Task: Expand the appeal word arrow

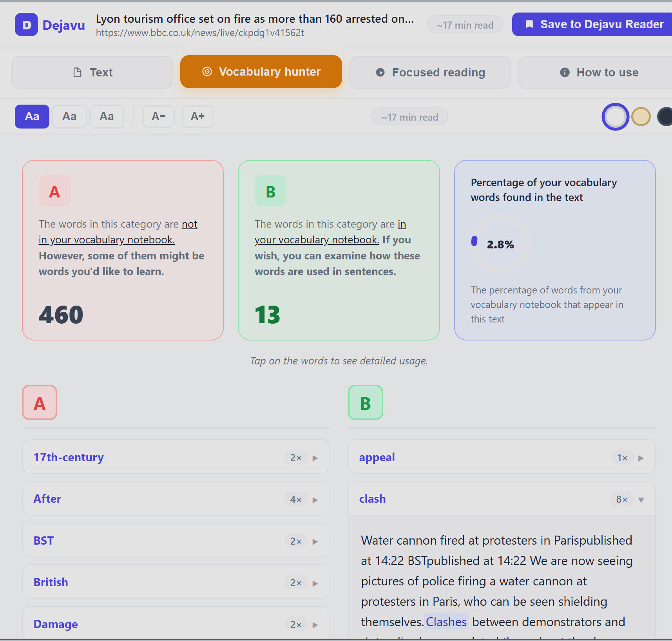Action: click(641, 458)
